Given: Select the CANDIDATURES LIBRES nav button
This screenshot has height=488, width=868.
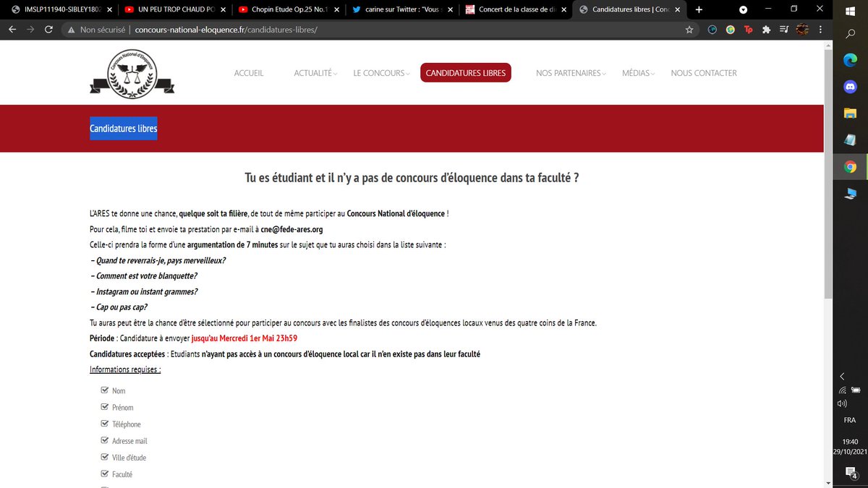Looking at the screenshot, I should (466, 73).
